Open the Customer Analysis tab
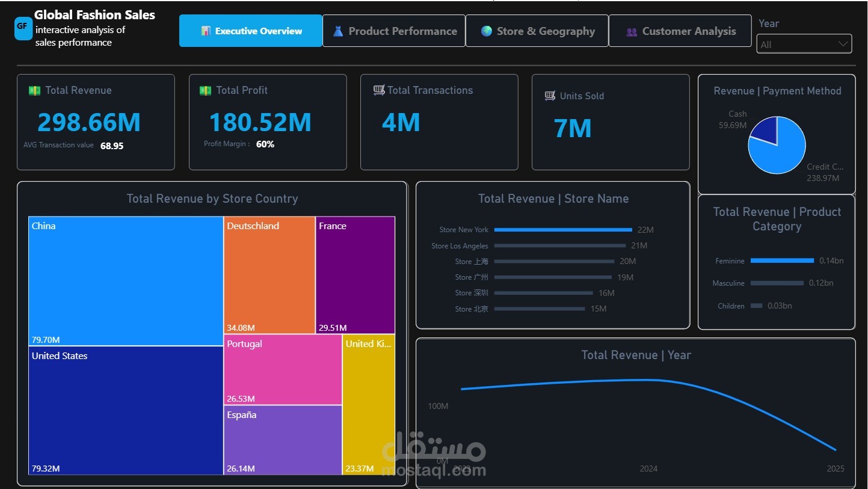The height and width of the screenshot is (489, 868). click(x=680, y=31)
